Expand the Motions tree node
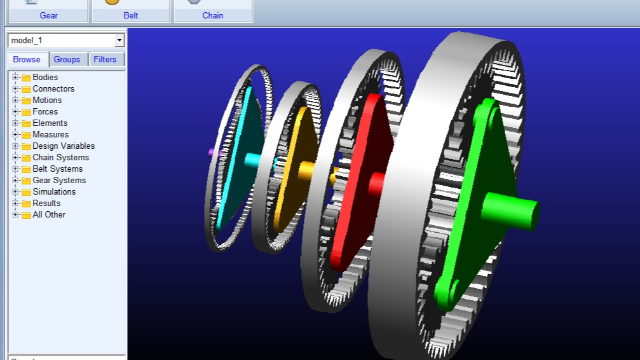Screen dimensions: 640x360 coord(15,100)
